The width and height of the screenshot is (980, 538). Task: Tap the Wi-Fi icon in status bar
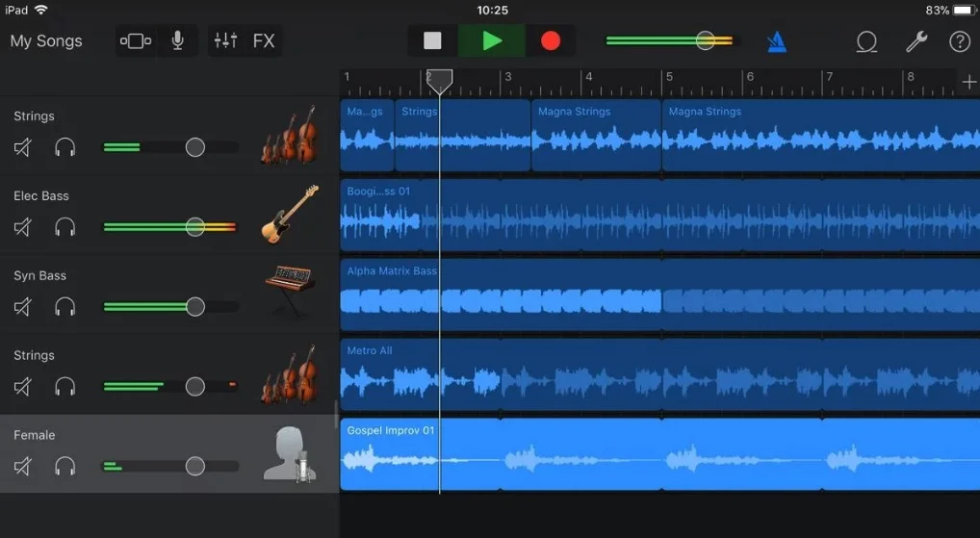41,10
